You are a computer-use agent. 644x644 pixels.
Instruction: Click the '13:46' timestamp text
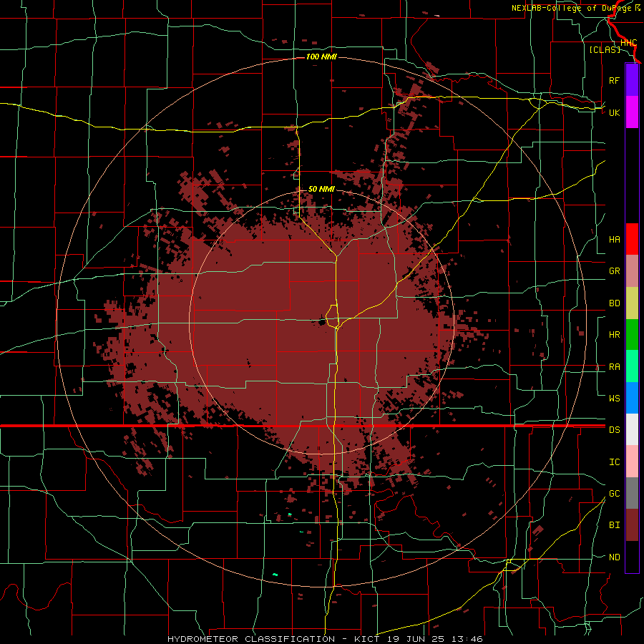466,639
